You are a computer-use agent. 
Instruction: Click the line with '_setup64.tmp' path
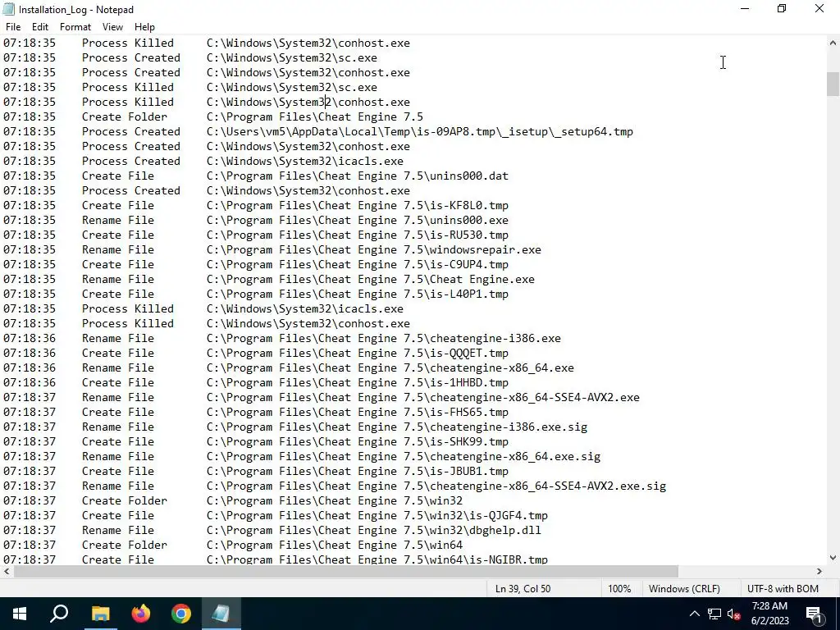tap(318, 132)
